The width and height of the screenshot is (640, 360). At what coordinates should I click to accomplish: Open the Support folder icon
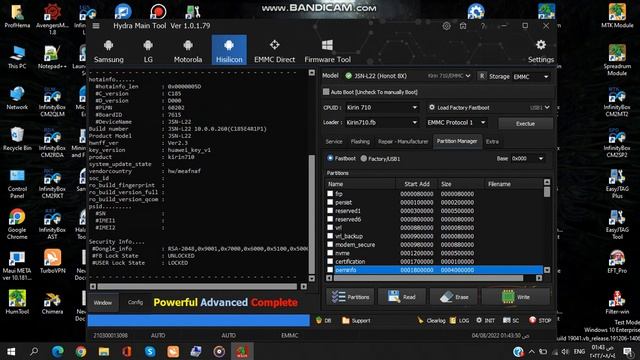point(346,320)
